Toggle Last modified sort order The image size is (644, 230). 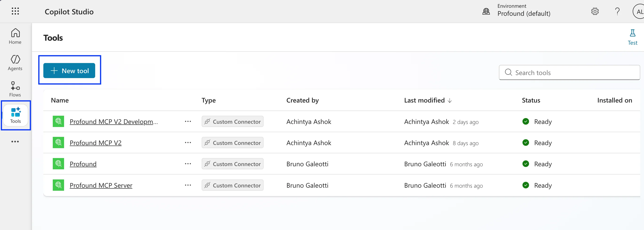click(428, 100)
